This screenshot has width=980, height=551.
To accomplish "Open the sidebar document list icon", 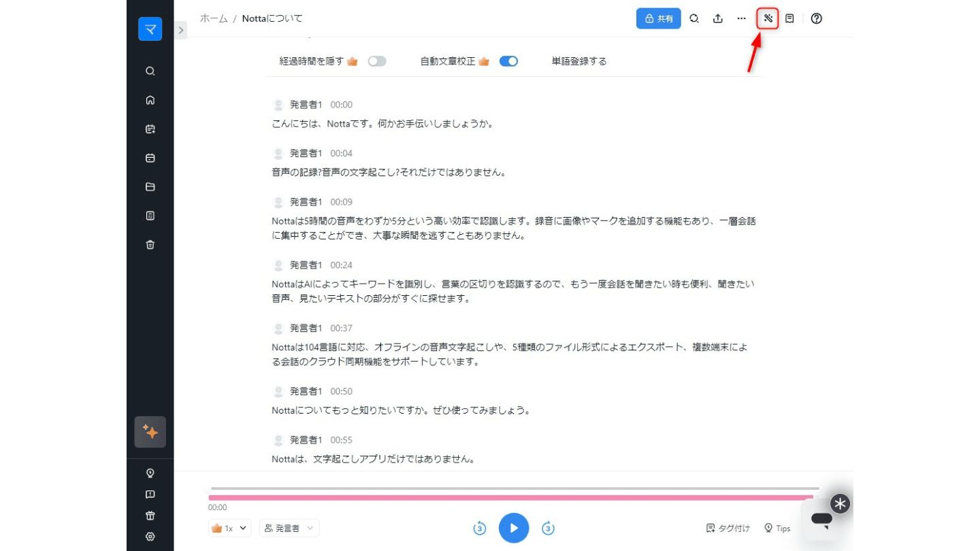I will coord(150,216).
